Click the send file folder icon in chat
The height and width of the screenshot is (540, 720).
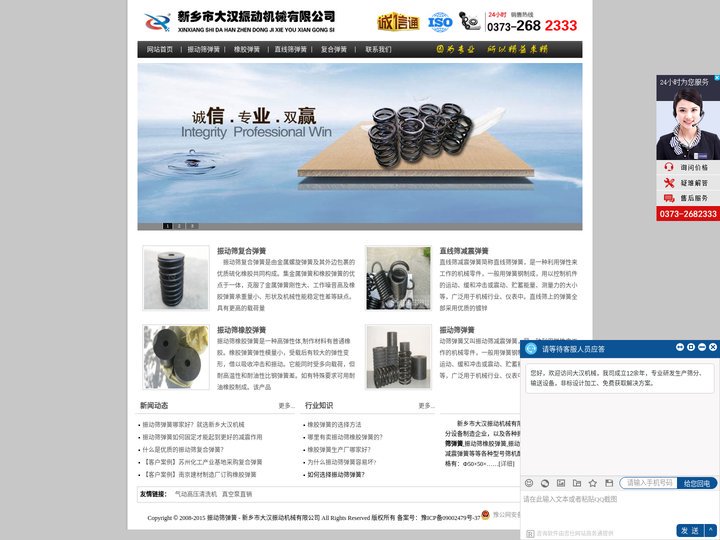point(577,483)
